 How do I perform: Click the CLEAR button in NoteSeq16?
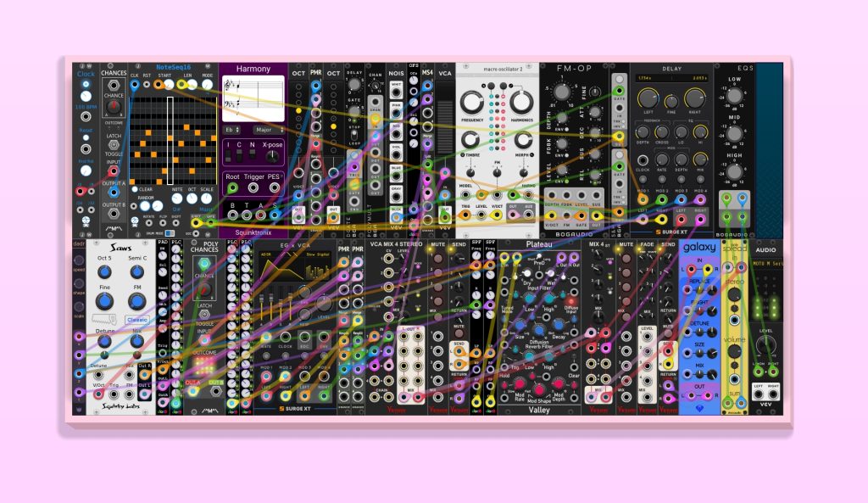(x=135, y=189)
